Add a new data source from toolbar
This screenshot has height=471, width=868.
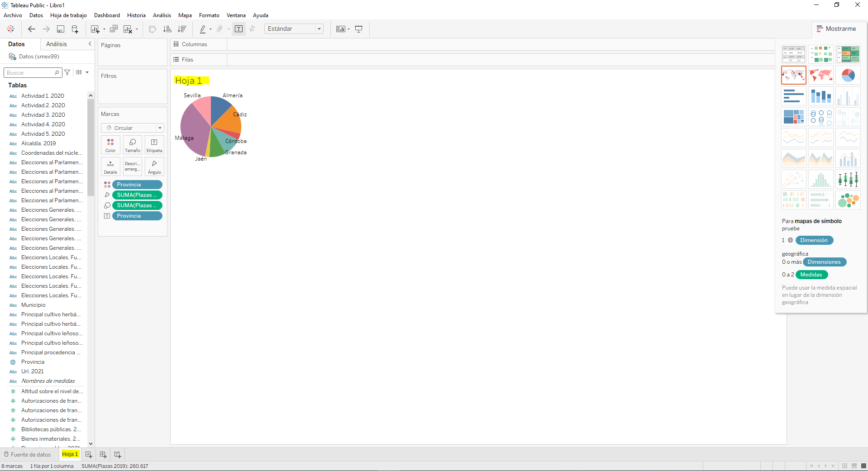75,29
